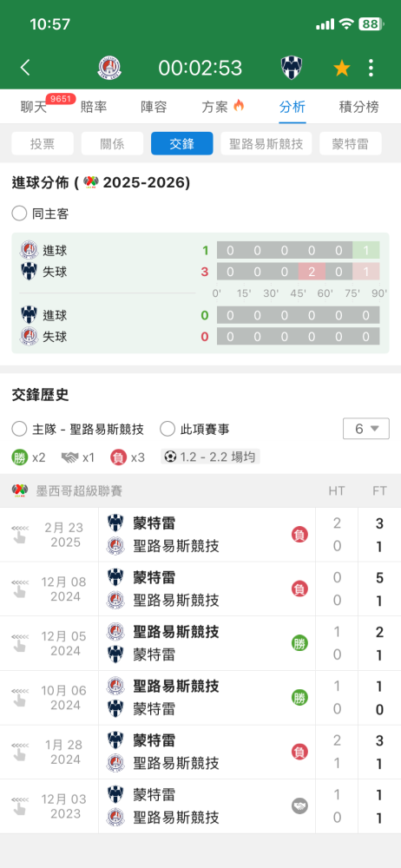The width and height of the screenshot is (401, 868).
Task: Tap the fire icon next to 方案
Action: (x=239, y=105)
